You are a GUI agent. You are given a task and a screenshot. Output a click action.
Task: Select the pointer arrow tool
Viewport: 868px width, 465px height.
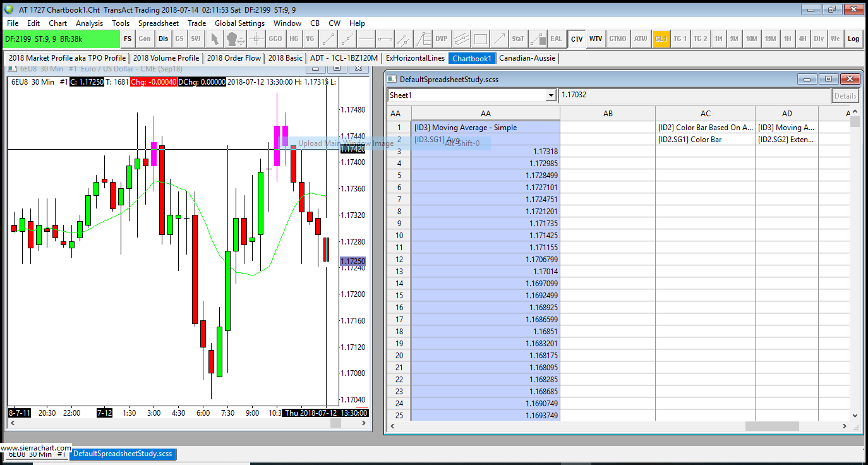click(215, 39)
